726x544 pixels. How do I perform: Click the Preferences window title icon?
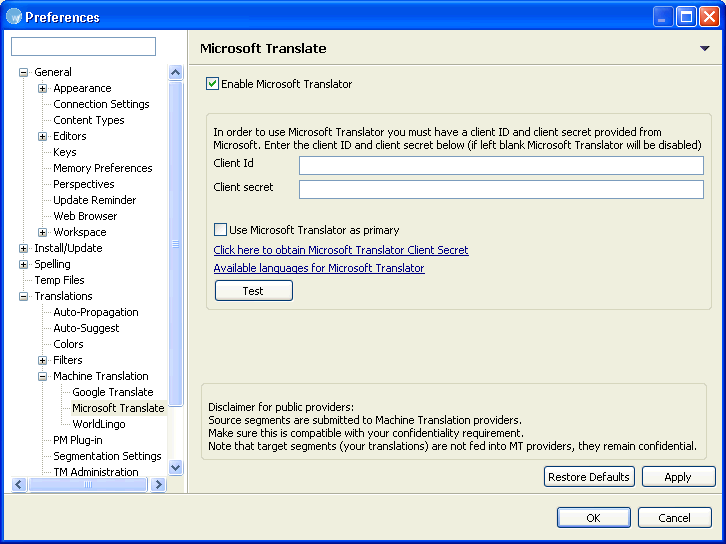pyautogui.click(x=14, y=17)
